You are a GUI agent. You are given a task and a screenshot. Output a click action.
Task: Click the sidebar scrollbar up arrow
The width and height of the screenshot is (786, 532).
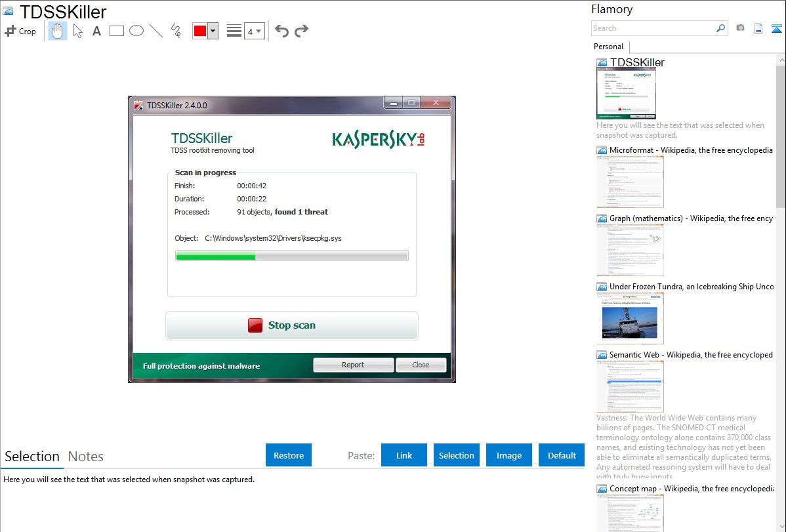(781, 60)
